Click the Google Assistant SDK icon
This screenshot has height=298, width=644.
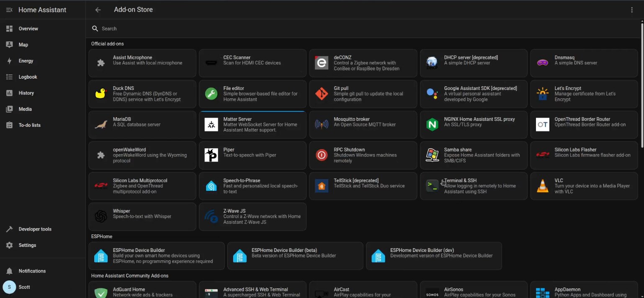[432, 94]
